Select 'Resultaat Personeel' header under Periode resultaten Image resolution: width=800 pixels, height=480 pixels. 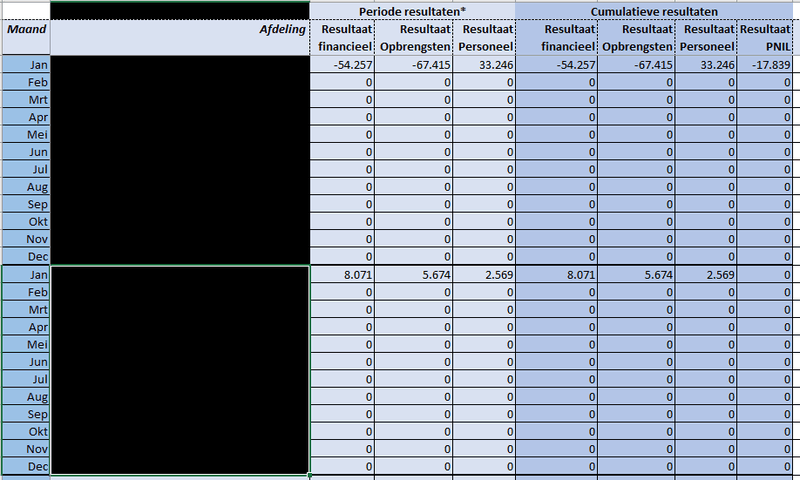[484, 38]
